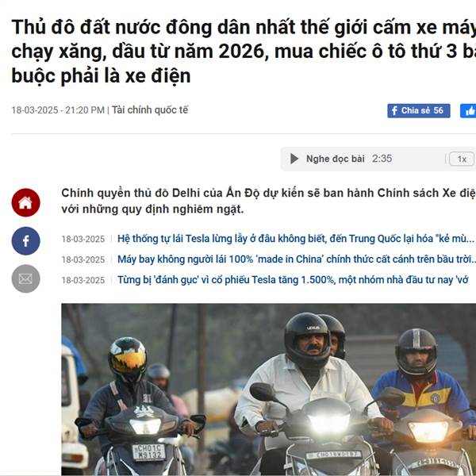Open the 'Tài chính quốc tế' category link
The width and height of the screenshot is (476, 476).
[150, 110]
